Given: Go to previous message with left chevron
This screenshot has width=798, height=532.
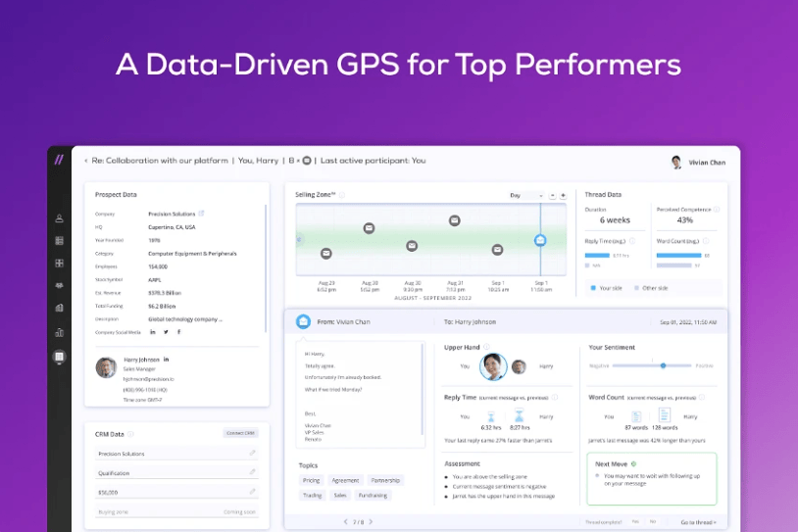Looking at the screenshot, I should pos(345,521).
